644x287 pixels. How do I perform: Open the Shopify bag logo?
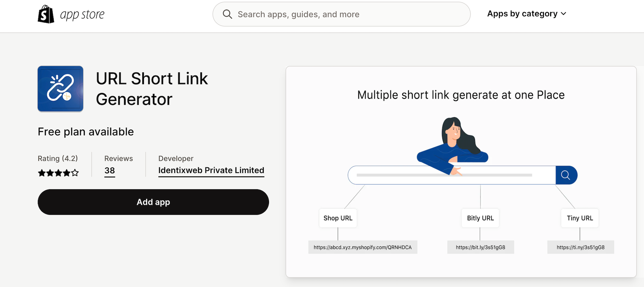pyautogui.click(x=46, y=14)
